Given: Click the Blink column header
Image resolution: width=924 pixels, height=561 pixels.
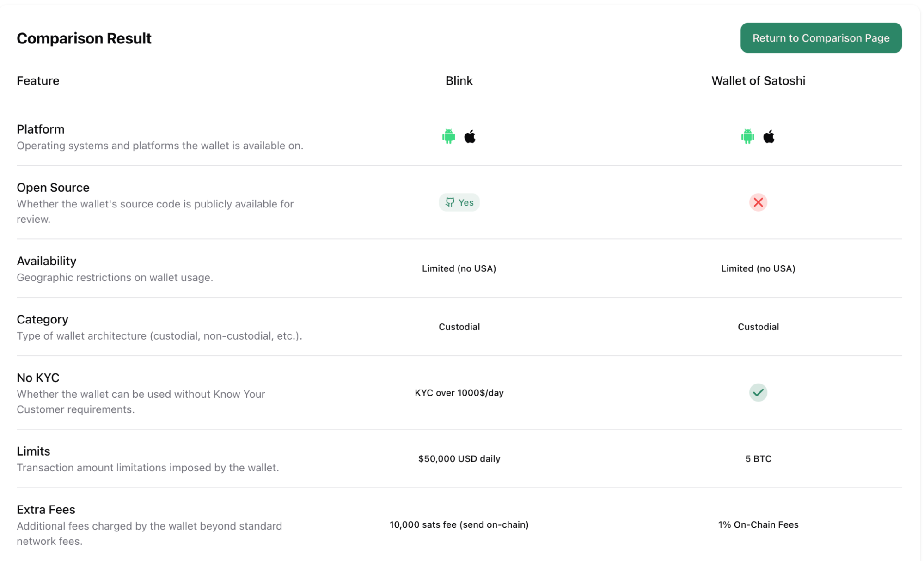Looking at the screenshot, I should click(x=459, y=81).
